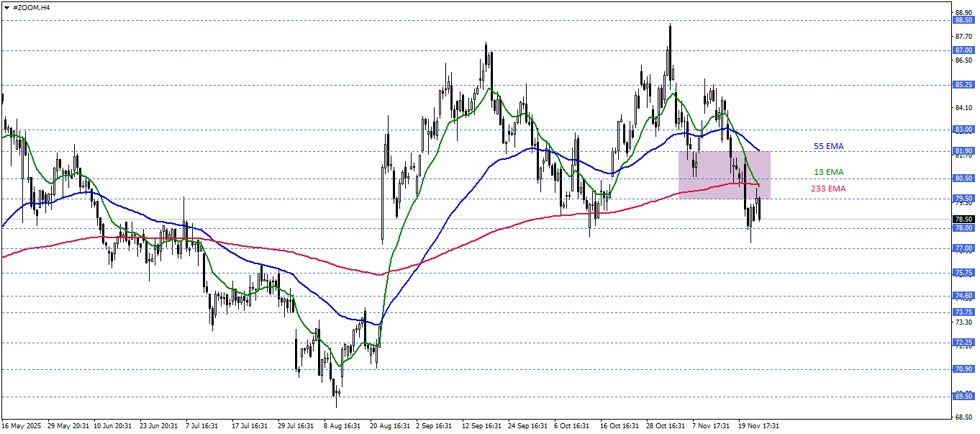Click the 68.50 scale value
The image size is (980, 434).
(x=964, y=417)
